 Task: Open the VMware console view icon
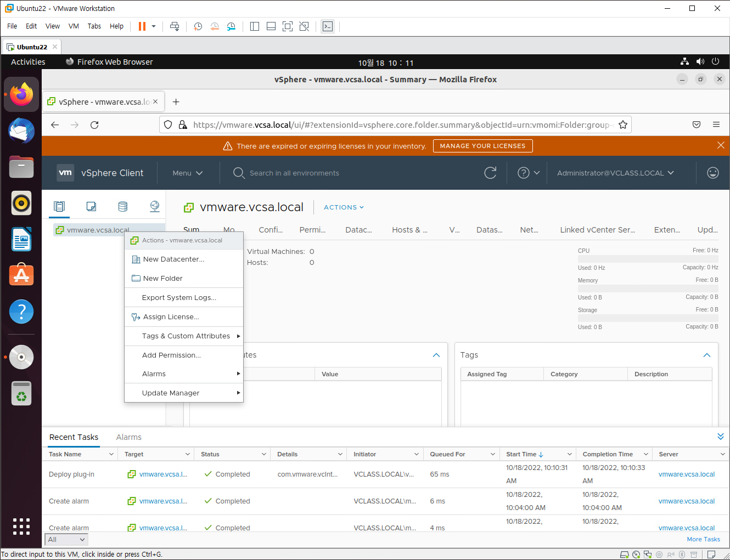click(328, 26)
